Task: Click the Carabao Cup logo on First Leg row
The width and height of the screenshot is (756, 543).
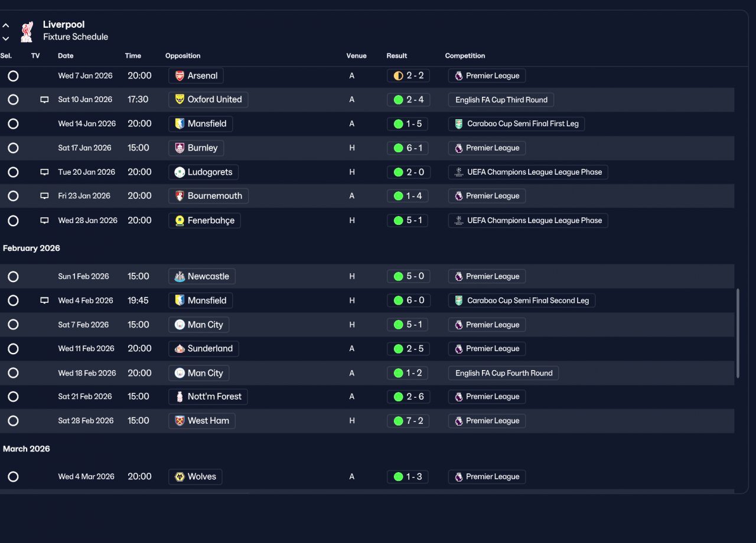Action: point(458,124)
